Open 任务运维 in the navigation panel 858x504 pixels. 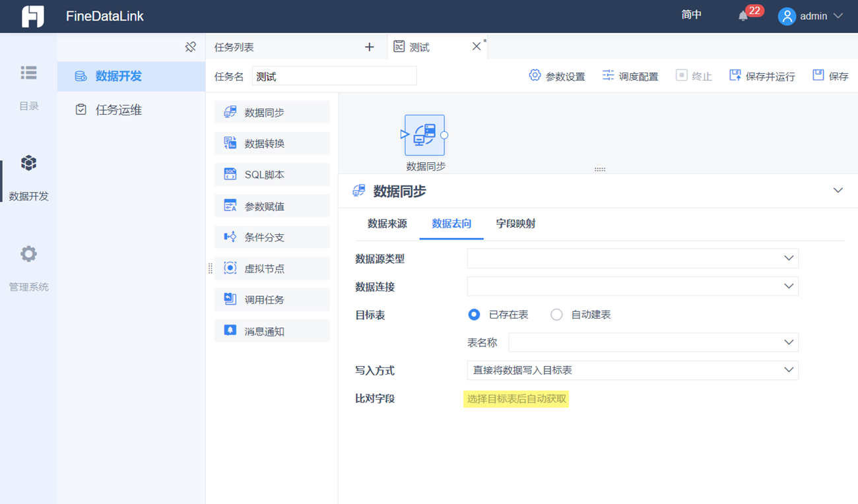[119, 110]
